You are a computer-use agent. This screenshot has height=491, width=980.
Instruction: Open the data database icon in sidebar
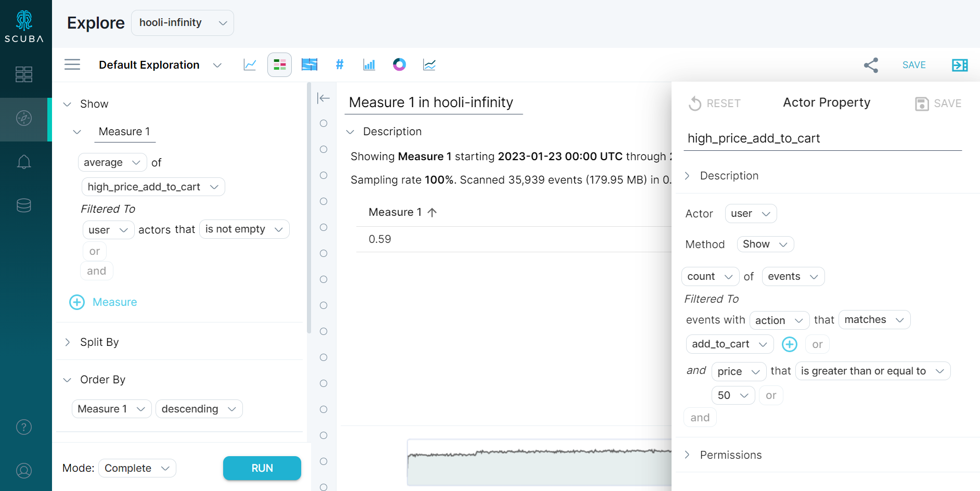pos(24,205)
